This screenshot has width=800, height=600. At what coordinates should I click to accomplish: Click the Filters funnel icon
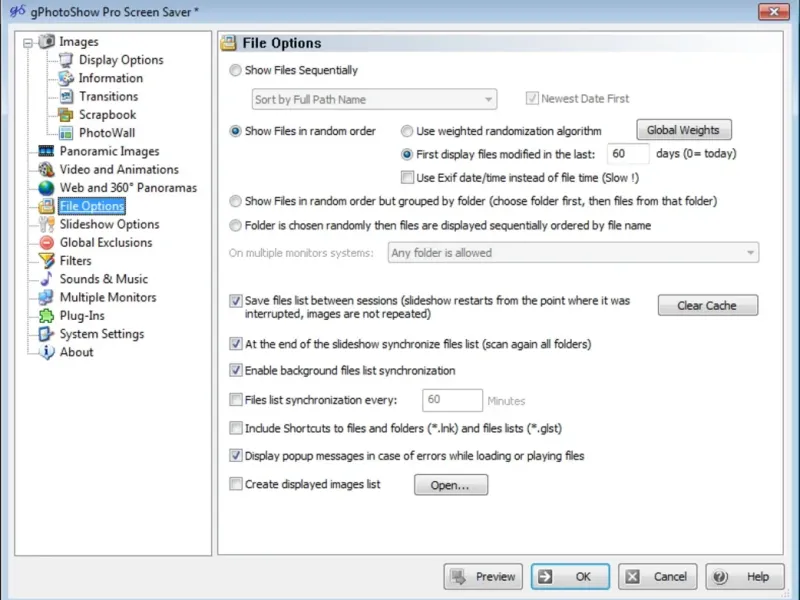[46, 261]
